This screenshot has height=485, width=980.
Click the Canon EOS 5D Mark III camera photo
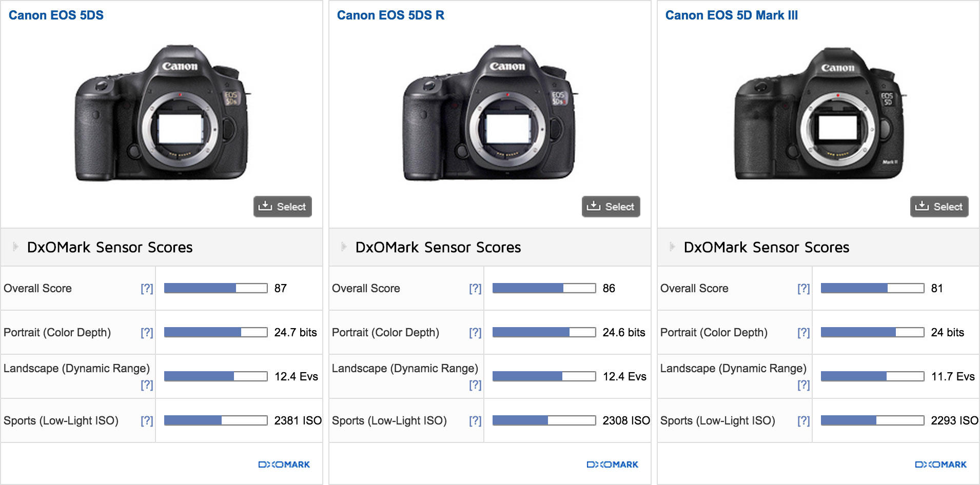pyautogui.click(x=820, y=114)
